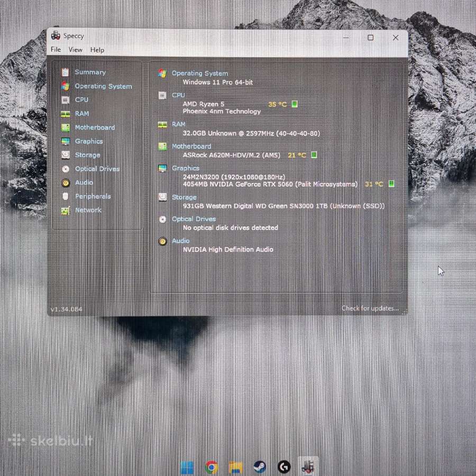The height and width of the screenshot is (476, 476).
Task: Open the Audio heading link in summary
Action: pyautogui.click(x=181, y=241)
